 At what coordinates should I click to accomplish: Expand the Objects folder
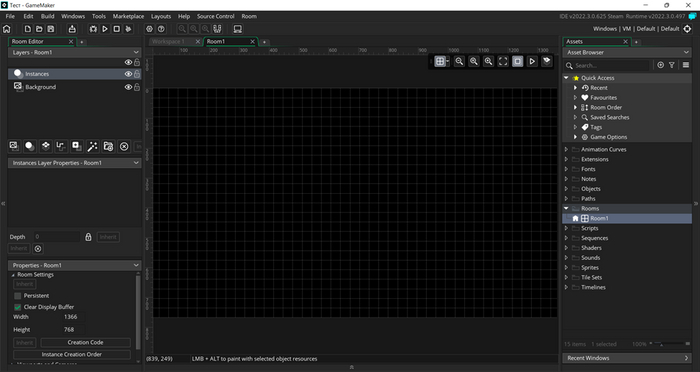tap(566, 189)
